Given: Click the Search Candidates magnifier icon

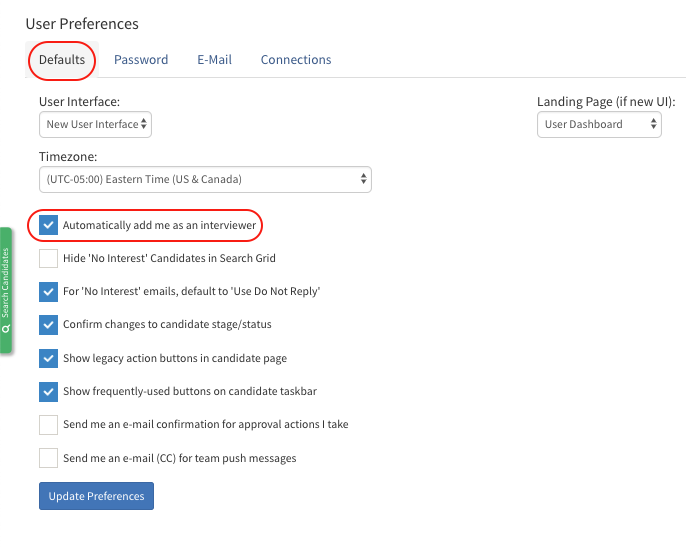Looking at the screenshot, I should [x=6, y=328].
